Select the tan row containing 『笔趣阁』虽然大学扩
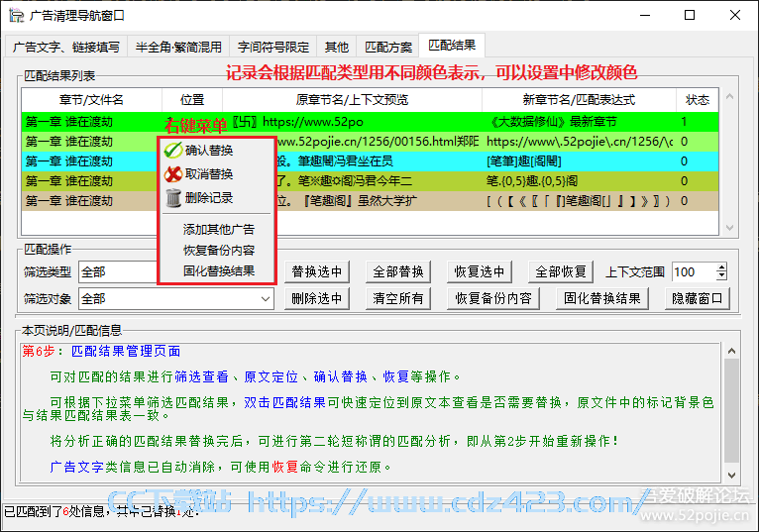Viewport: 759px width, 532px height. coord(371,201)
